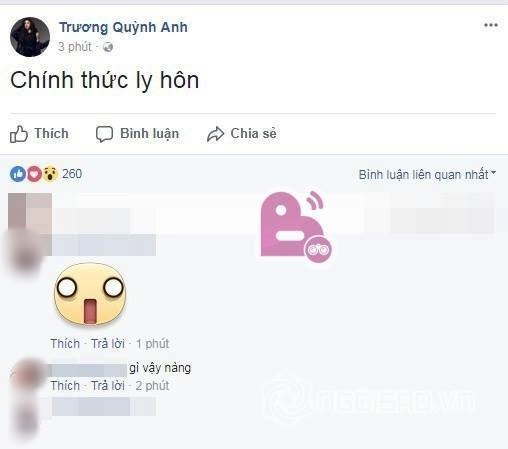Screen dimensions: 508x449
Task: Open the three-dots post options menu
Action: click(491, 25)
